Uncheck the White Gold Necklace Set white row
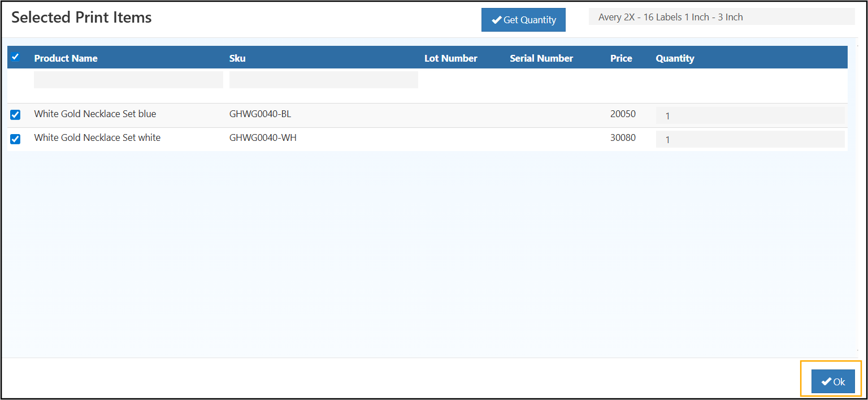Screen dimensions: 868x400 [15, 139]
